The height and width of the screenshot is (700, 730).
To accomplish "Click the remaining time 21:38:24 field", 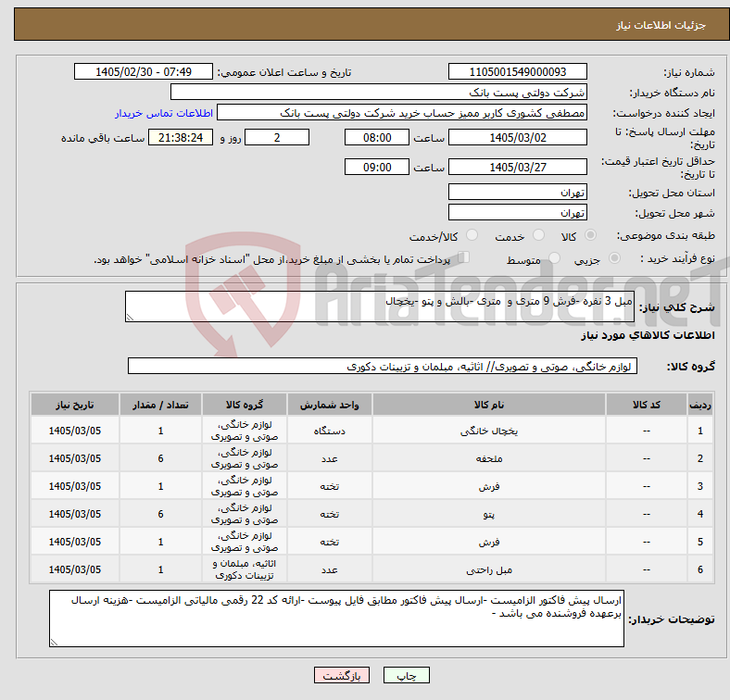I will 181,137.
